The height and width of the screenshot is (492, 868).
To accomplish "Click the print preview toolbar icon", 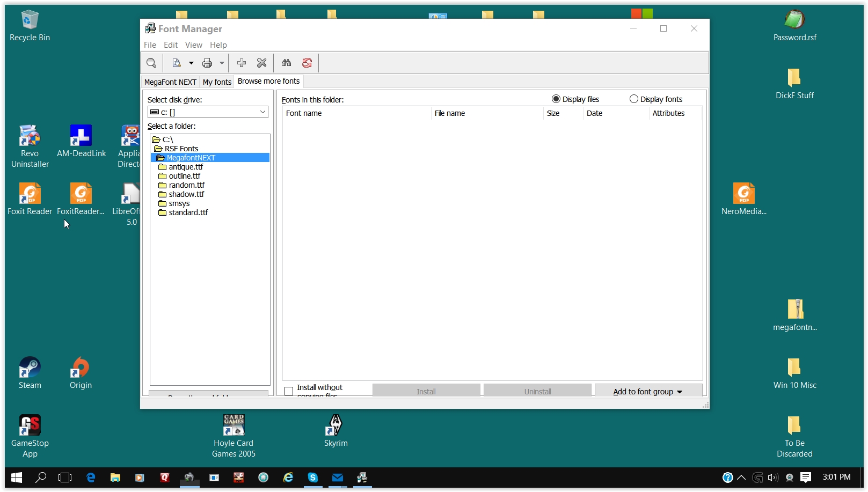I will pyautogui.click(x=177, y=63).
